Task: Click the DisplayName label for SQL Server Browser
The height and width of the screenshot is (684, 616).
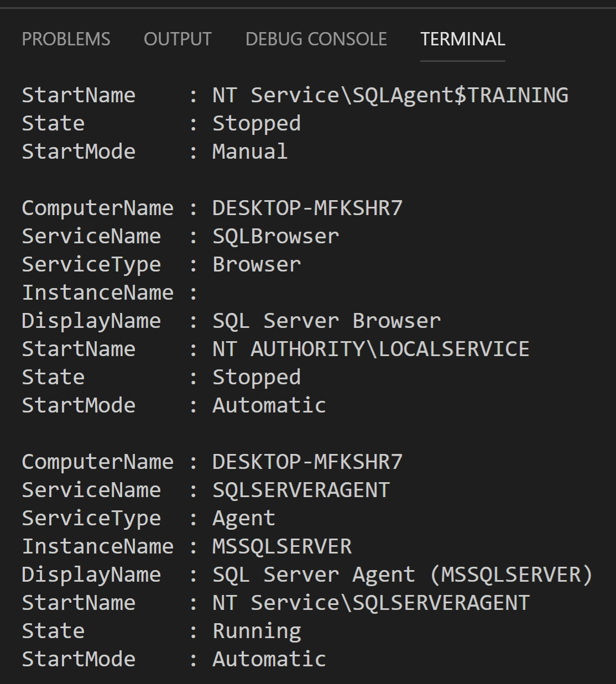Action: pyautogui.click(x=91, y=321)
